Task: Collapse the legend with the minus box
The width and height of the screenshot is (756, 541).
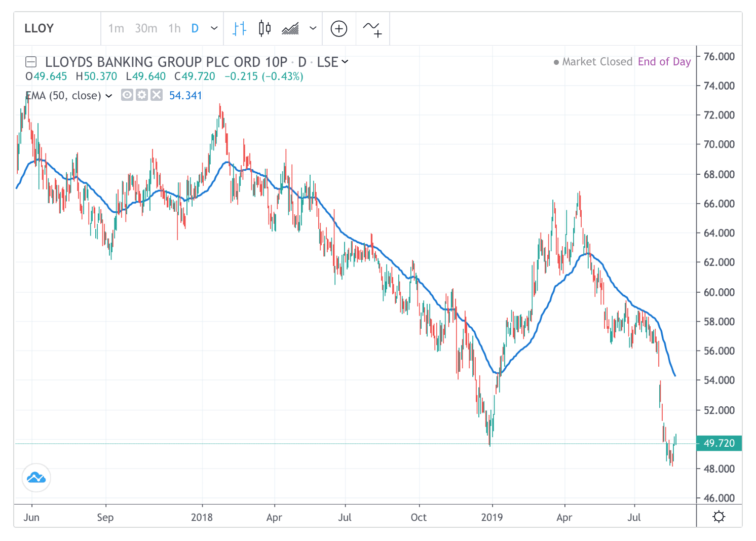Action: pos(31,62)
